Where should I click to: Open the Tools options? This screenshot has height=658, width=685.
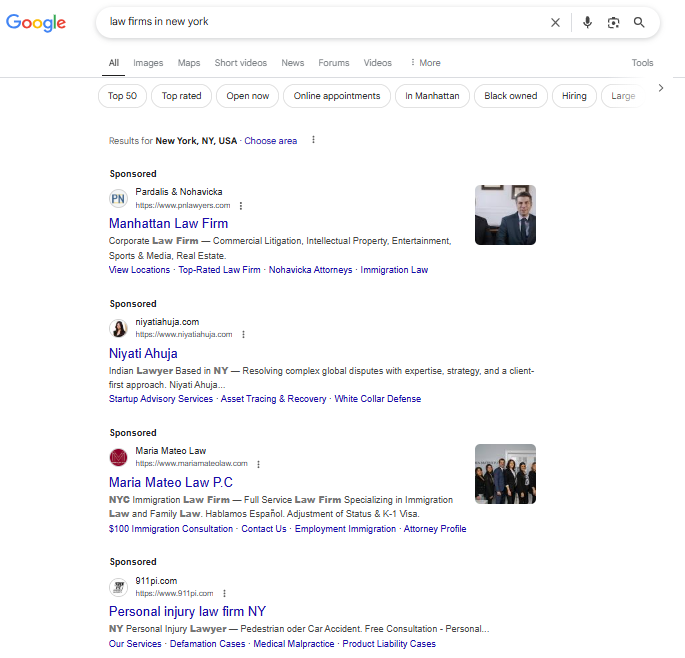pos(642,62)
